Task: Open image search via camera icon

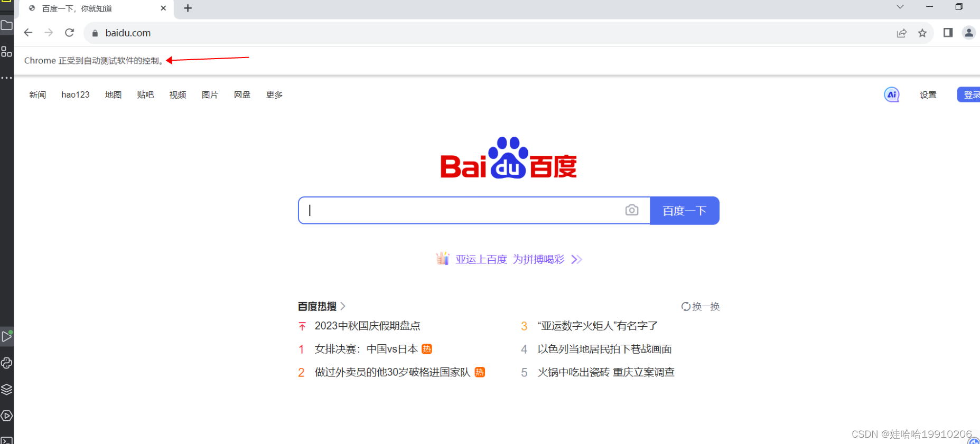Action: [632, 210]
